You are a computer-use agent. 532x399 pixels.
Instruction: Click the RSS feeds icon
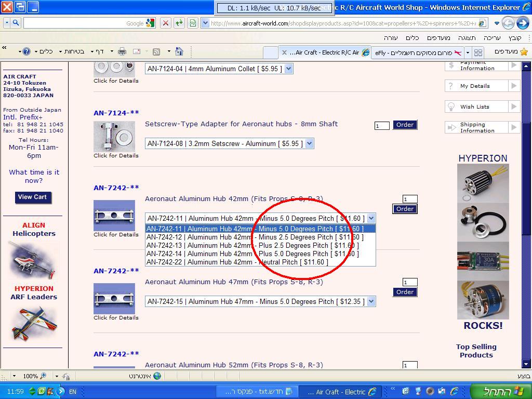pyautogui.click(x=156, y=52)
